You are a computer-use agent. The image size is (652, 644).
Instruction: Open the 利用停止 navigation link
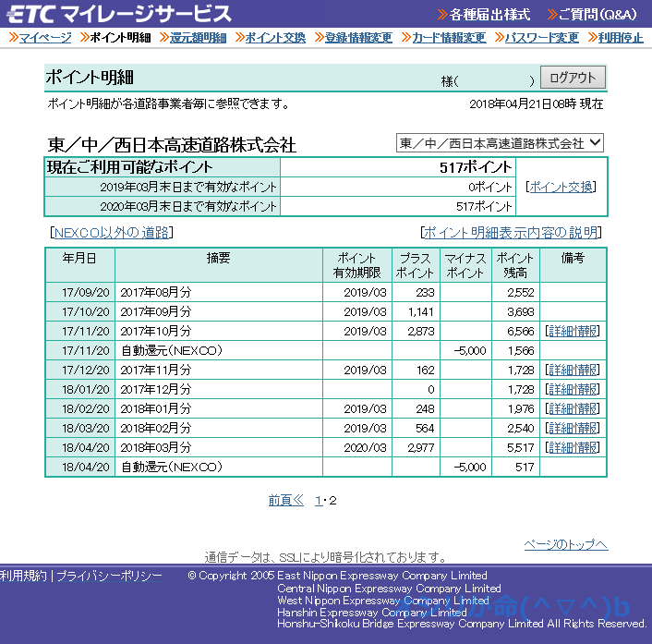pos(621,38)
